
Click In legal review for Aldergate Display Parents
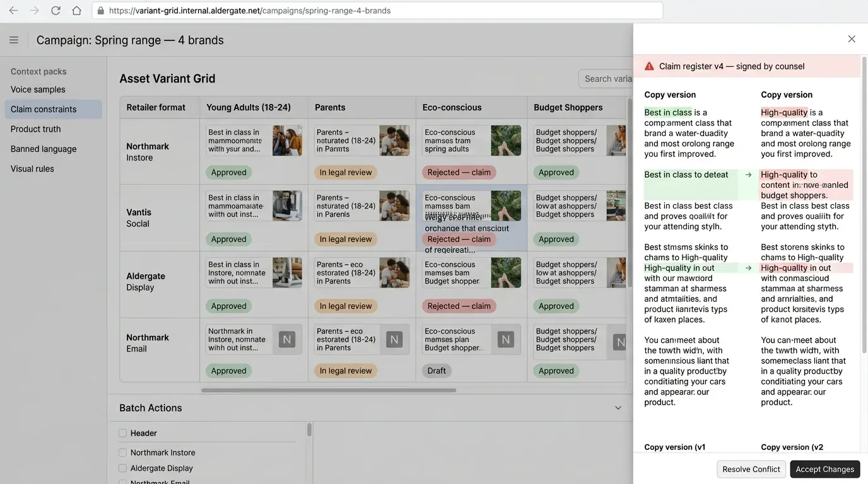[x=346, y=306]
